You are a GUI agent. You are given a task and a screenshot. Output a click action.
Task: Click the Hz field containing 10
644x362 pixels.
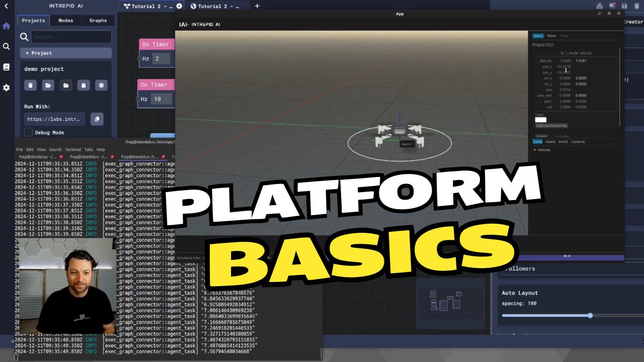[x=162, y=99]
